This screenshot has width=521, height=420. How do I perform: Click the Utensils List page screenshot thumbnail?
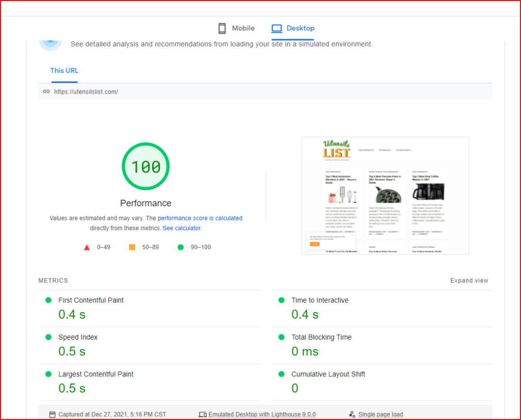click(x=385, y=195)
